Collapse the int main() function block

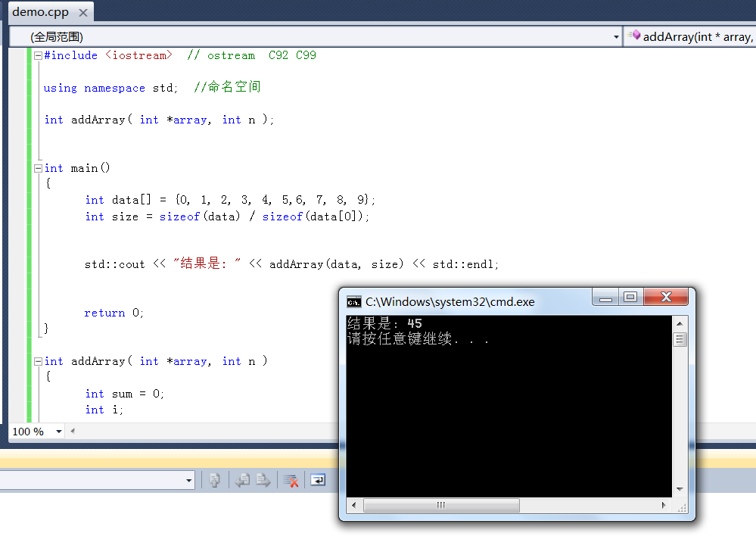coord(38,168)
